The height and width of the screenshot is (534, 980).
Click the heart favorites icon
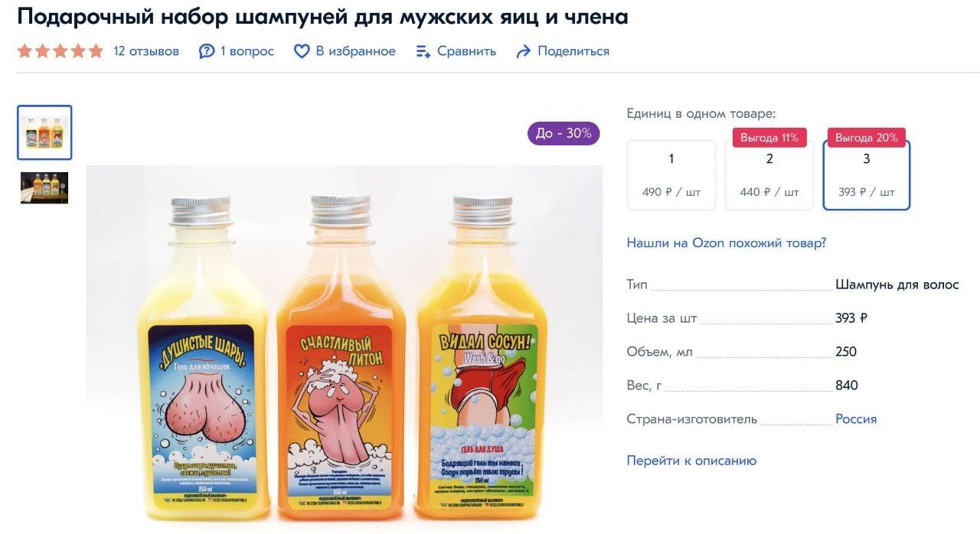302,51
